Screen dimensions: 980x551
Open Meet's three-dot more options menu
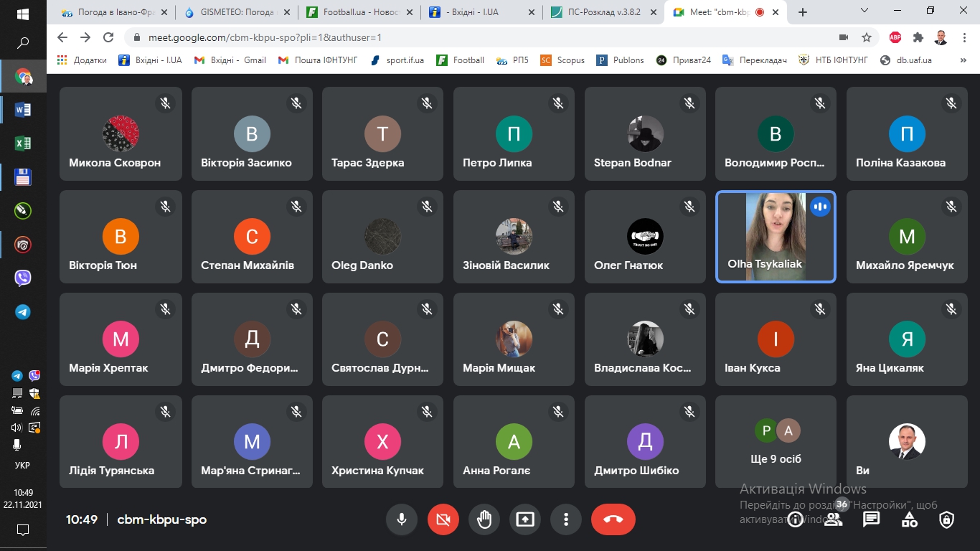pyautogui.click(x=566, y=519)
